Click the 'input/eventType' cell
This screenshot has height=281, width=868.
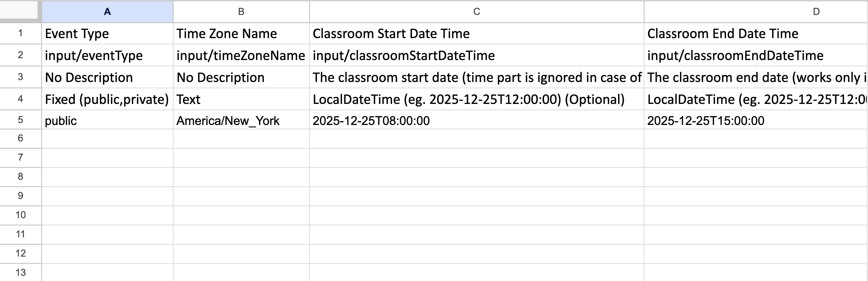(x=107, y=55)
